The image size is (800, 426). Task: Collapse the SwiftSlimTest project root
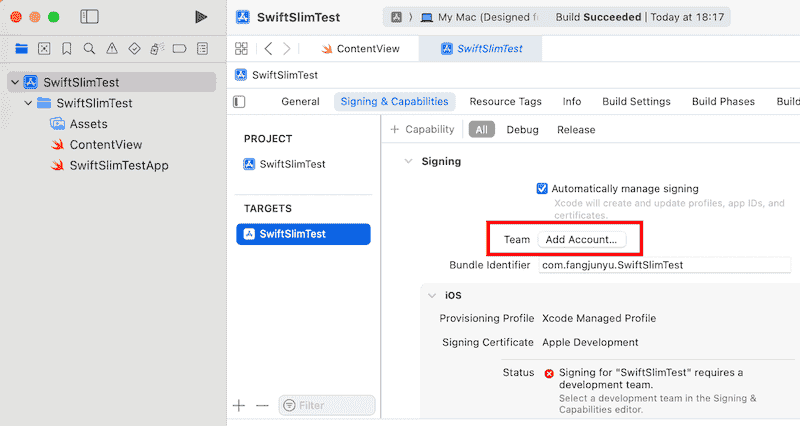pos(14,82)
